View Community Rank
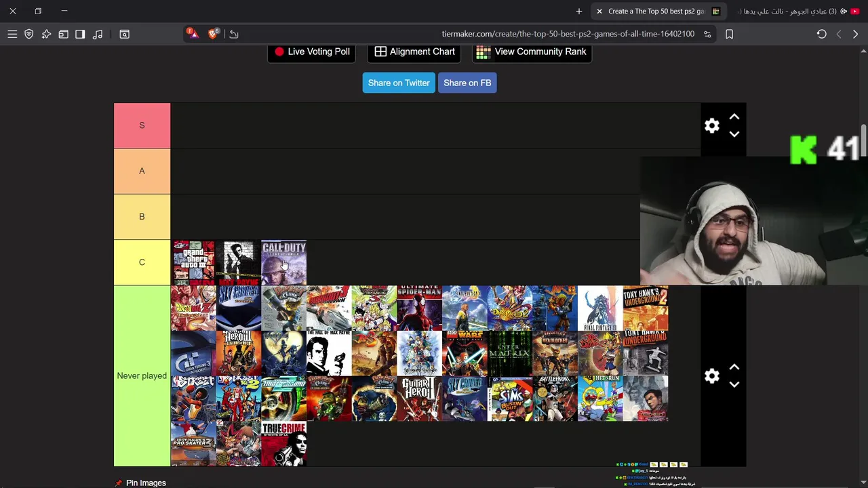 pyautogui.click(x=532, y=52)
